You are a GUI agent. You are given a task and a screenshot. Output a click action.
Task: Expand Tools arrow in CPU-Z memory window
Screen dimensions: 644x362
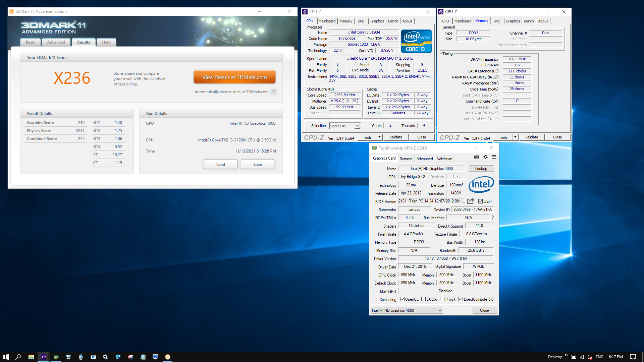point(515,137)
